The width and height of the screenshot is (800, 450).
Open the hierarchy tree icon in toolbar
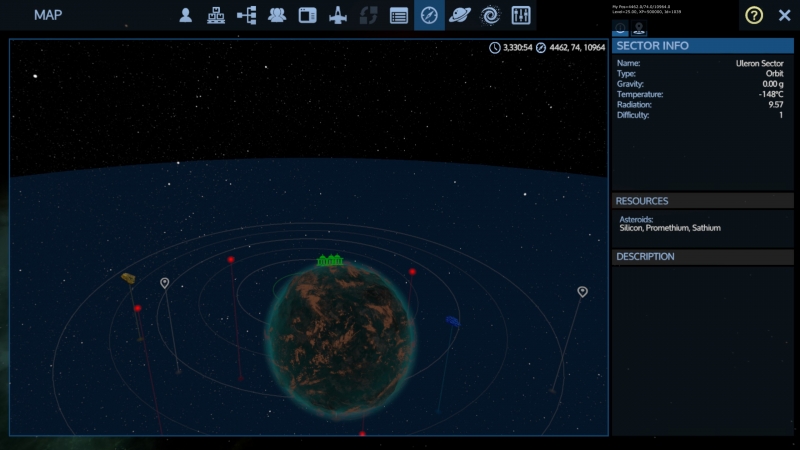[246, 15]
